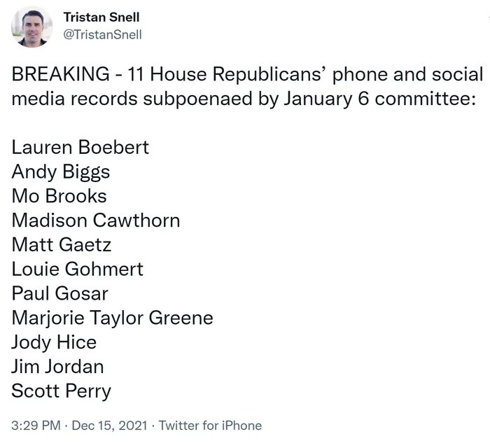Image resolution: width=490 pixels, height=448 pixels.
Task: Click on Madison Cawthorn in the list
Action: click(x=96, y=220)
